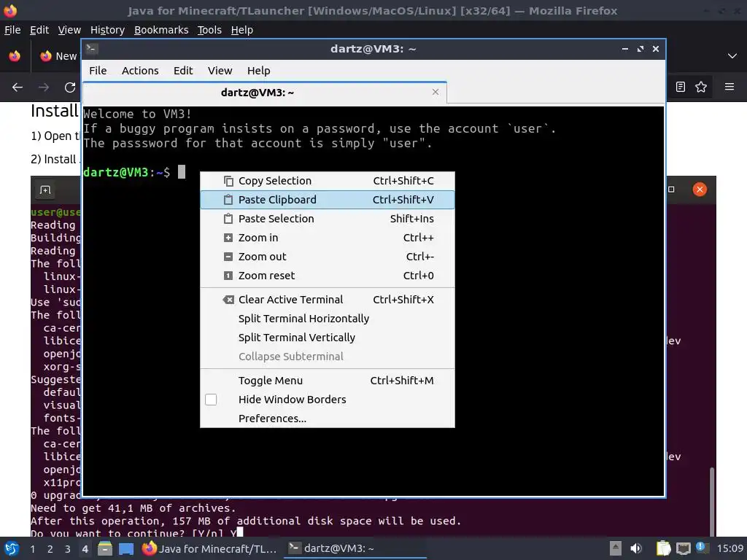The image size is (747, 560).
Task: Open the terminal File menu
Action: [98, 71]
